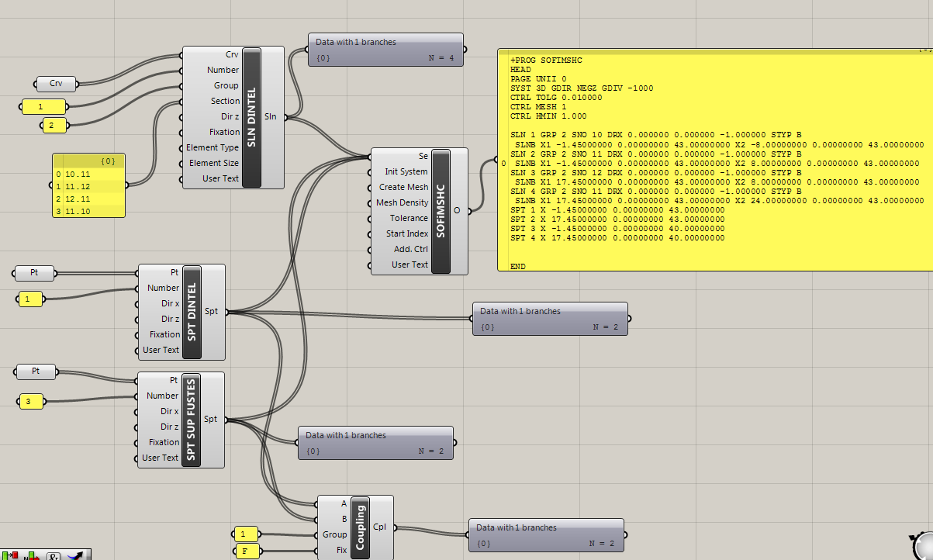The image size is (933, 560).
Task: Select the SLN DINTEL component name bar
Action: (252, 117)
